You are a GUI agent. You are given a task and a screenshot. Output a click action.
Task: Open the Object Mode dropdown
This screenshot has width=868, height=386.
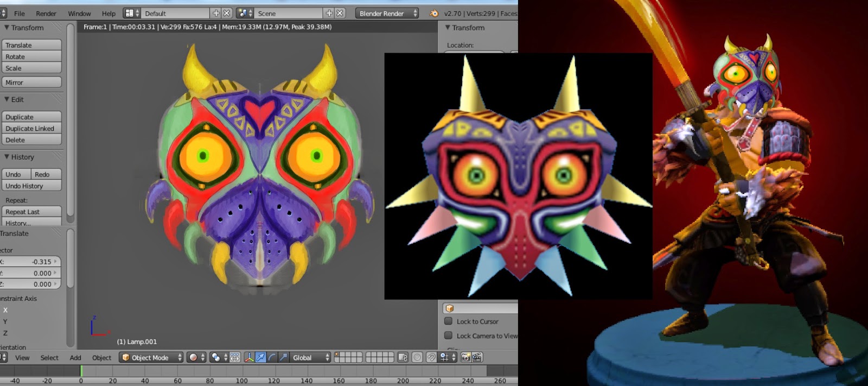tap(151, 357)
